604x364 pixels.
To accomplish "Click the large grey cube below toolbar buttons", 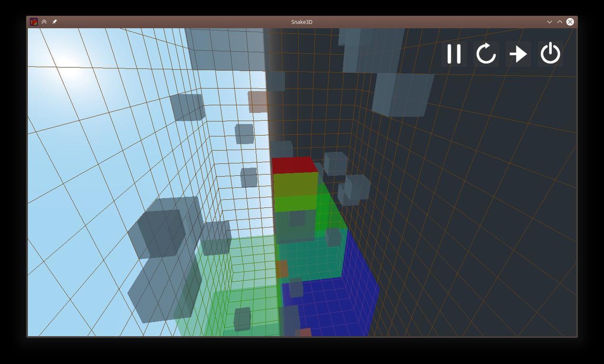I will coord(402,93).
